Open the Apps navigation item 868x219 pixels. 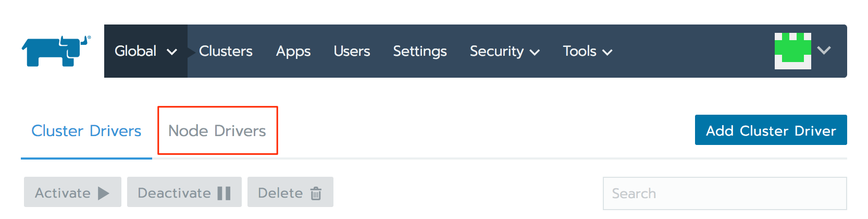[293, 51]
